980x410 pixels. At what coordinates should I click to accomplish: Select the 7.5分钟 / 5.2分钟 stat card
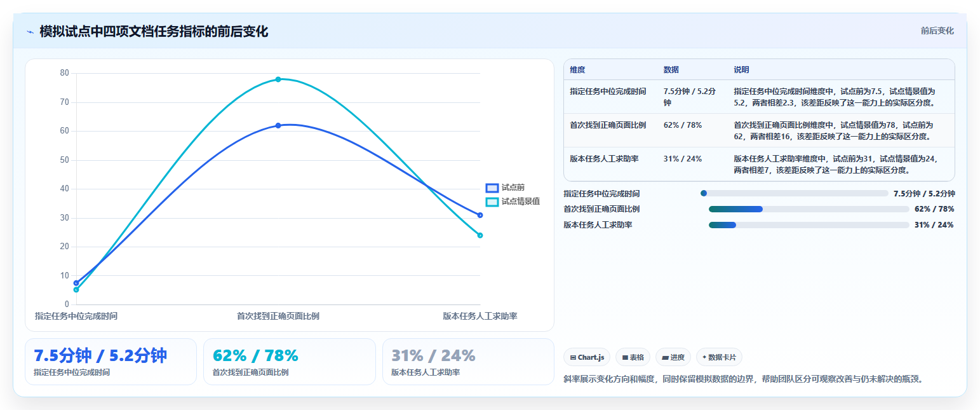(x=111, y=362)
